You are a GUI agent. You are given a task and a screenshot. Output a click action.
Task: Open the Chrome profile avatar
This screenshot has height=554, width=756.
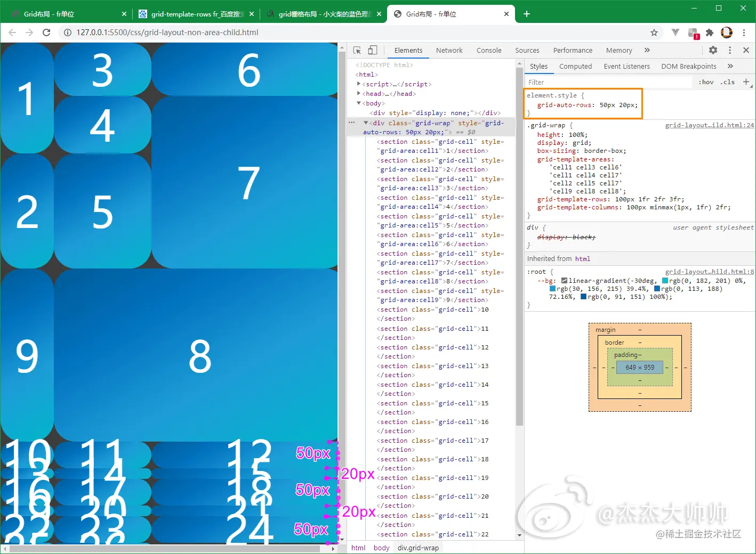point(727,32)
